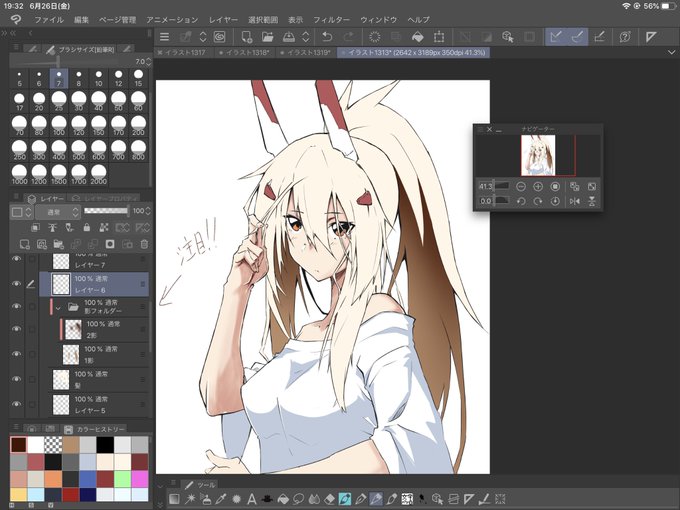Select the Fill bucket tool in tool palette
This screenshot has height=510, width=680.
[283, 499]
